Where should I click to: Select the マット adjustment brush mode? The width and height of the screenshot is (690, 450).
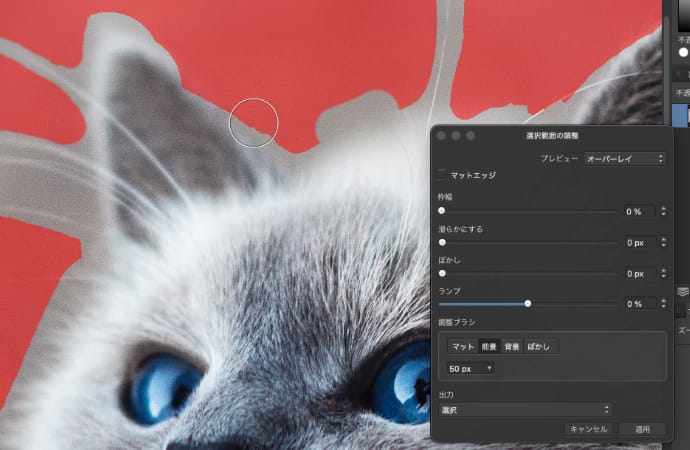pyautogui.click(x=462, y=346)
